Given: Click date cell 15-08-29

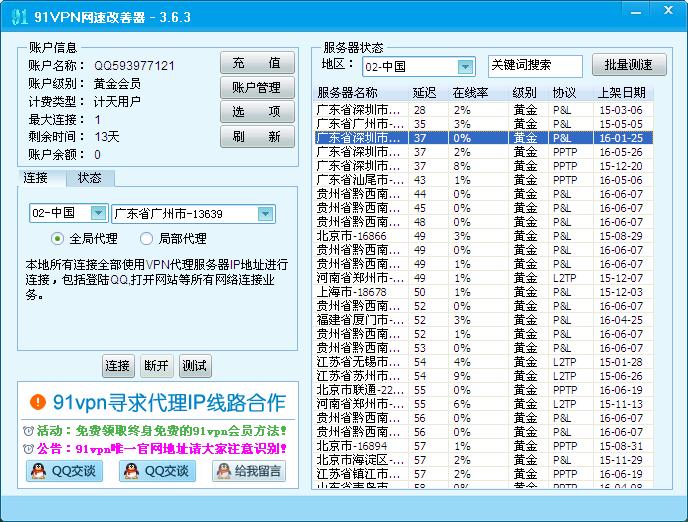Looking at the screenshot, I should coord(621,236).
